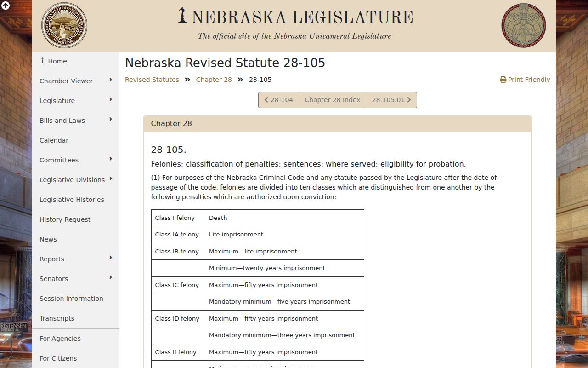Click the Nebraska state seal logo
This screenshot has width=588, height=368.
pyautogui.click(x=64, y=25)
